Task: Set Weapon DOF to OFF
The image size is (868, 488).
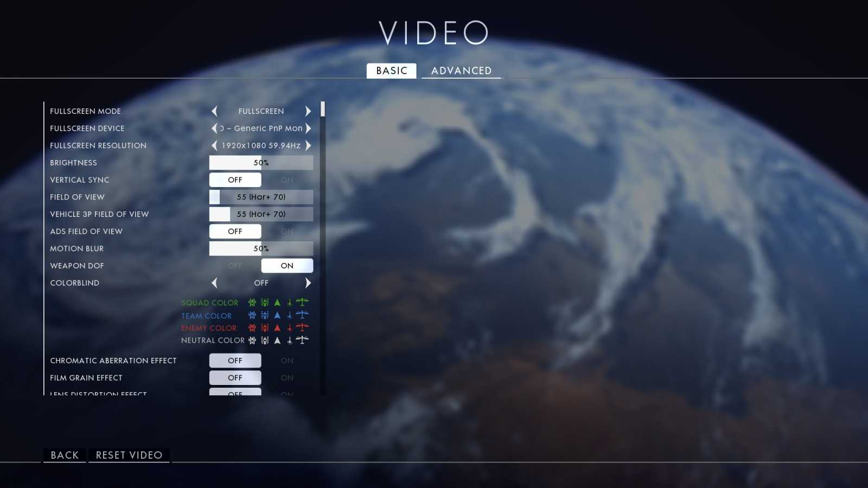Action: [235, 266]
